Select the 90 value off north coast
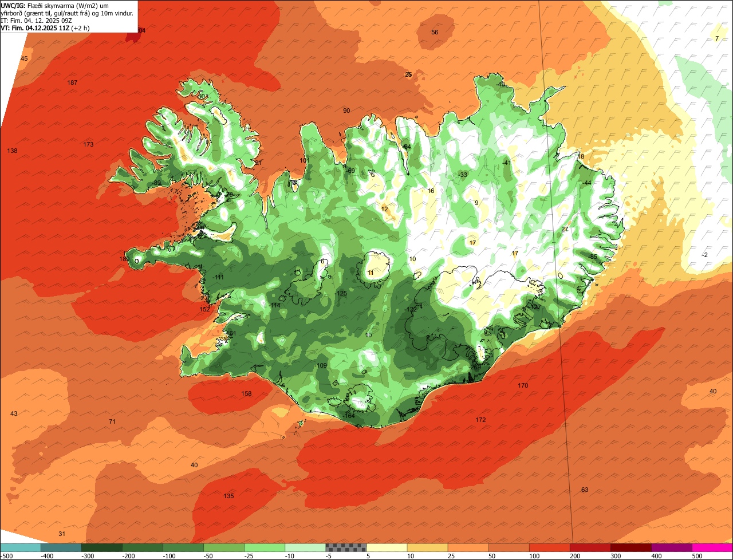The width and height of the screenshot is (733, 560). tap(346, 111)
